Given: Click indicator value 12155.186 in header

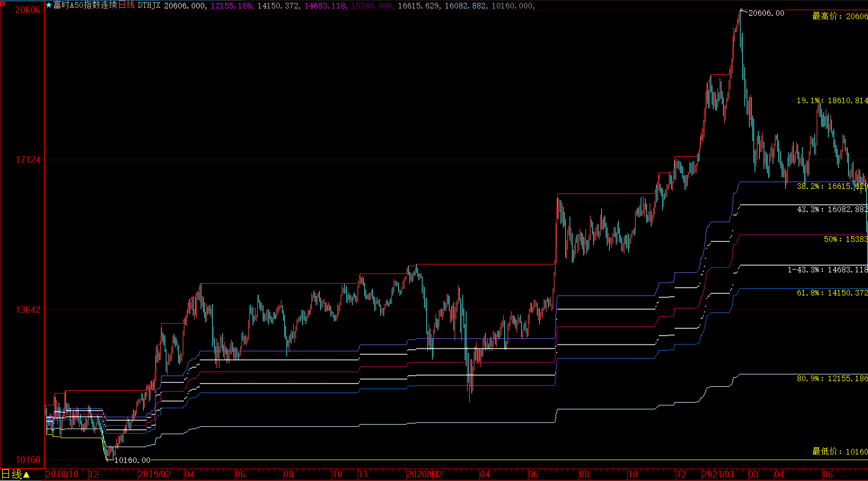Looking at the screenshot, I should tap(231, 6).
